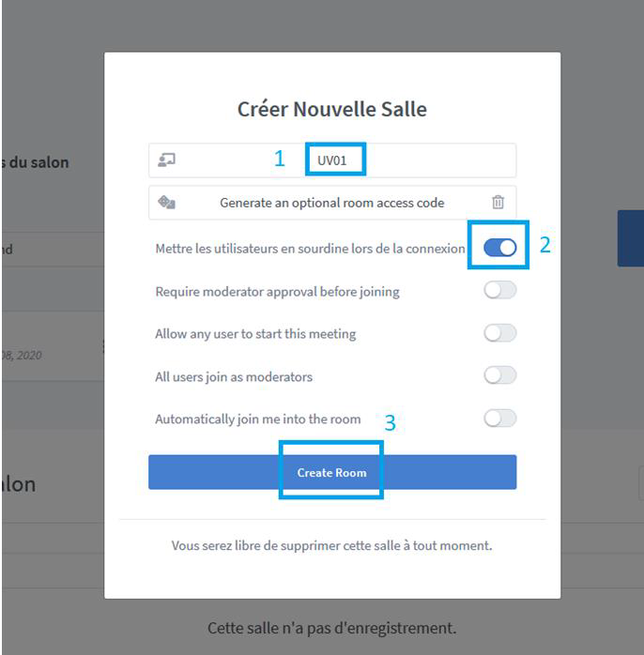The width and height of the screenshot is (644, 655).
Task: Click the Créer Nouvelle Salle dialog title
Action: (332, 109)
